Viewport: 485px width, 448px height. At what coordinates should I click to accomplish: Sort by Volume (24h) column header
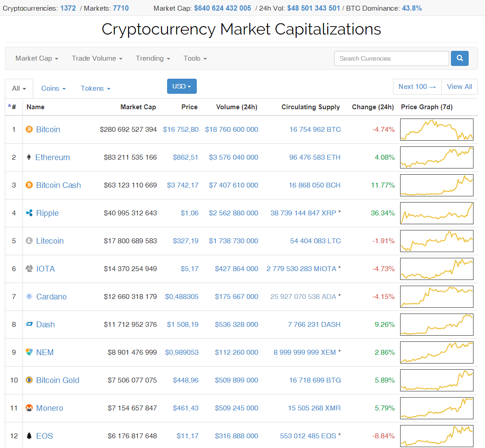pos(237,107)
